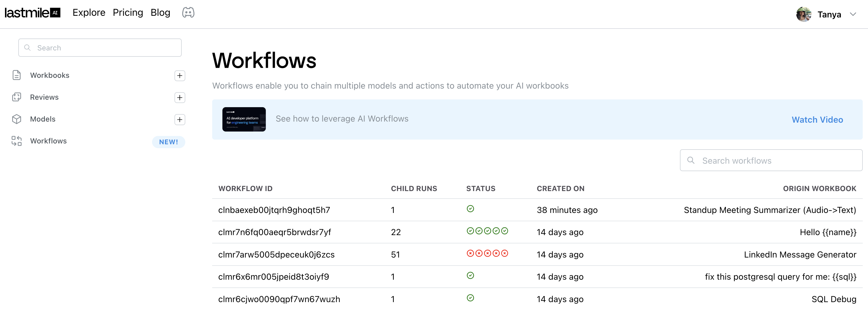Image resolution: width=868 pixels, height=319 pixels.
Task: Click the Workbooks document icon in sidebar
Action: pyautogui.click(x=17, y=75)
